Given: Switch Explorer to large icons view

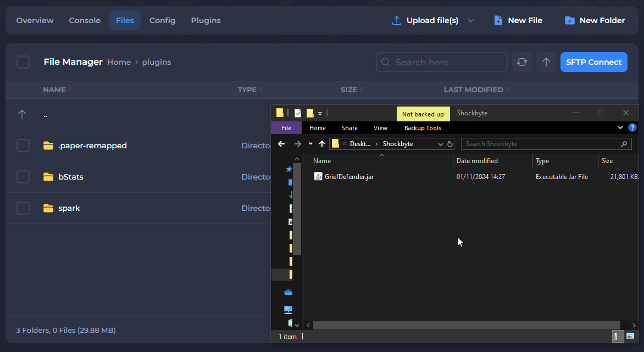Looking at the screenshot, I should (x=630, y=337).
